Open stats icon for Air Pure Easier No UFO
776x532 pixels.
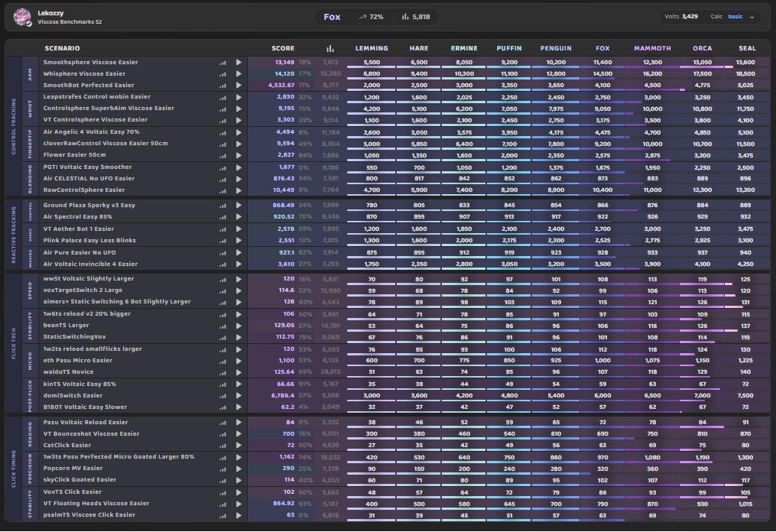(222, 253)
